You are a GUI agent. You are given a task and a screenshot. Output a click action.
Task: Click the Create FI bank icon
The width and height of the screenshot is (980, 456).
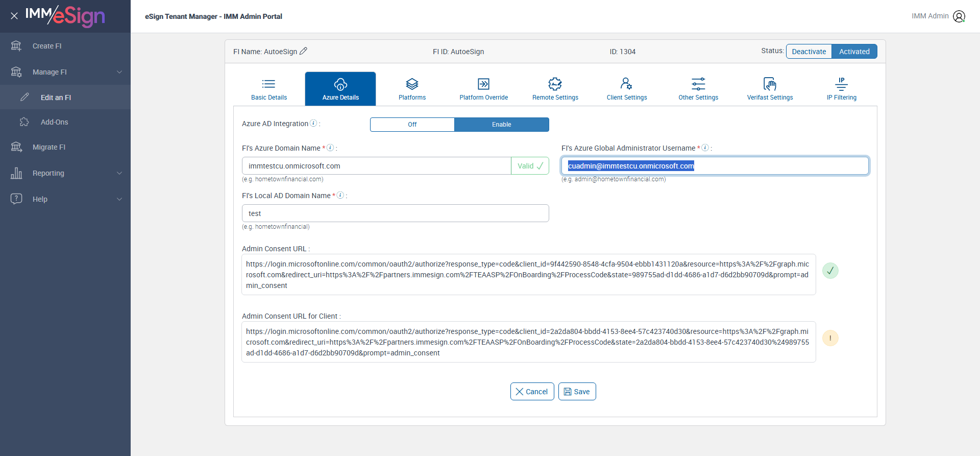coord(16,46)
